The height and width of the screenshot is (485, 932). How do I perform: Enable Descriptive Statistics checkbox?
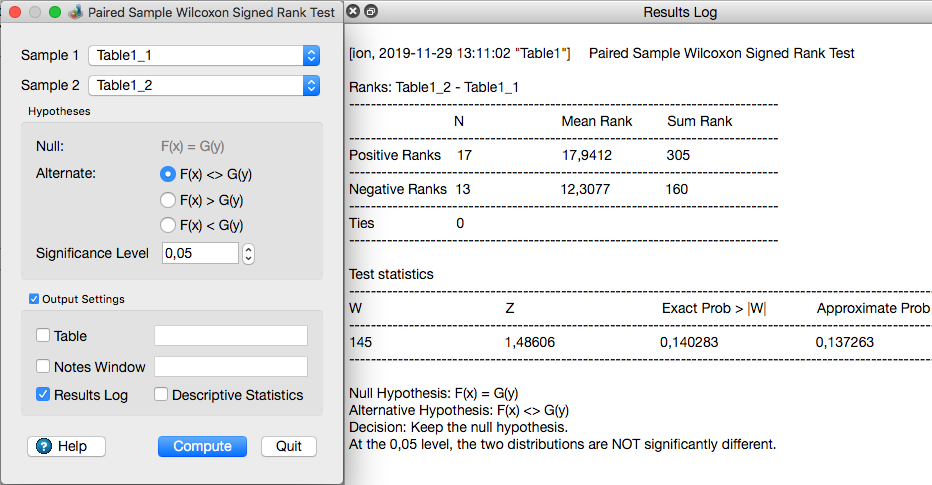point(161,395)
